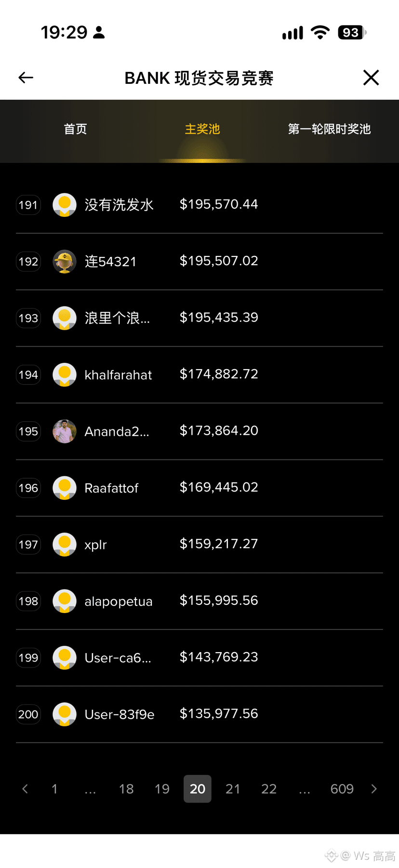Tap avatar icon of 没有洗发水
The height and width of the screenshot is (868, 399).
65,205
